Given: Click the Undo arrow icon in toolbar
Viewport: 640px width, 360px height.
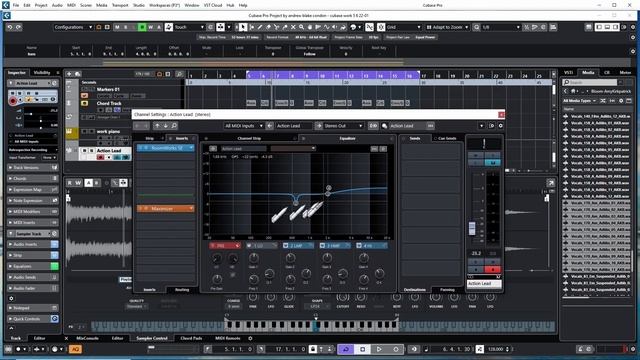Looking at the screenshot, I should [x=10, y=27].
